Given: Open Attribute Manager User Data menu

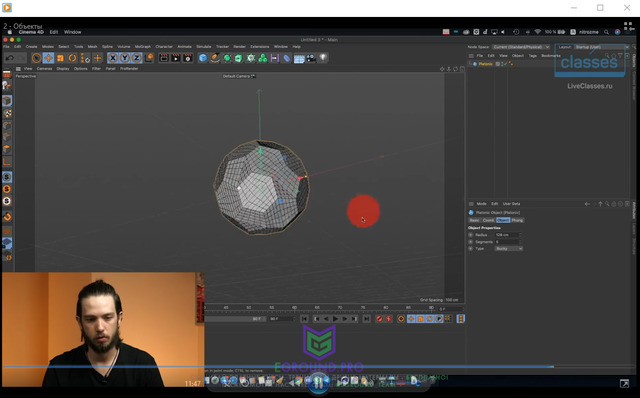Looking at the screenshot, I should click(511, 204).
